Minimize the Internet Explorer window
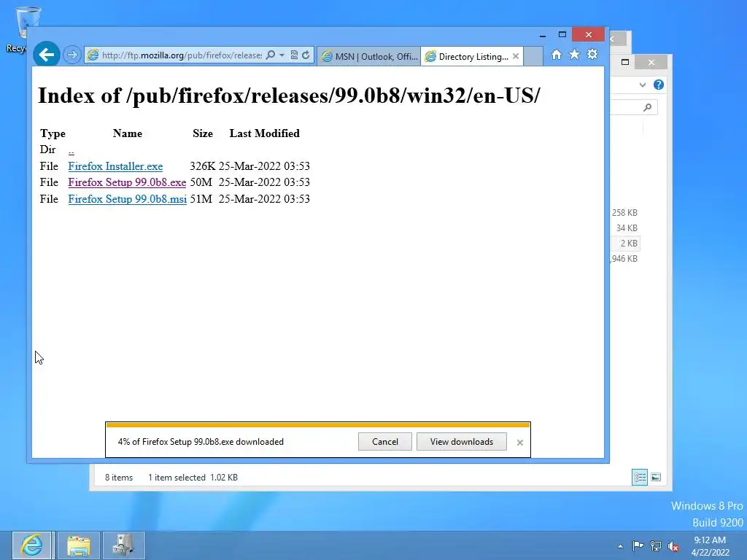 pos(543,35)
